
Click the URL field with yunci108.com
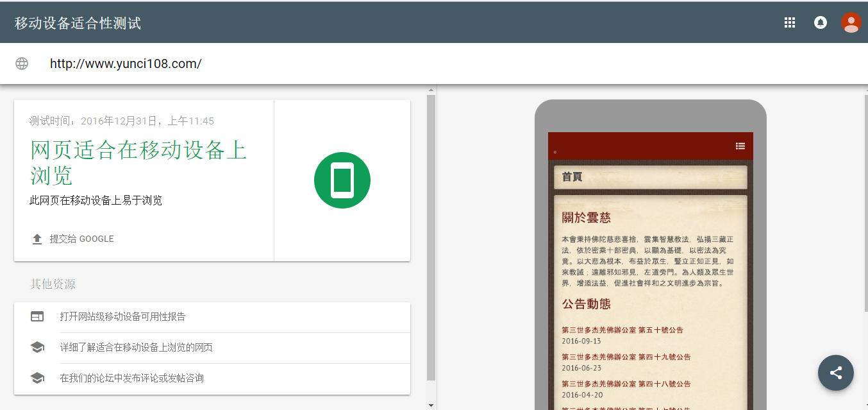click(x=126, y=64)
